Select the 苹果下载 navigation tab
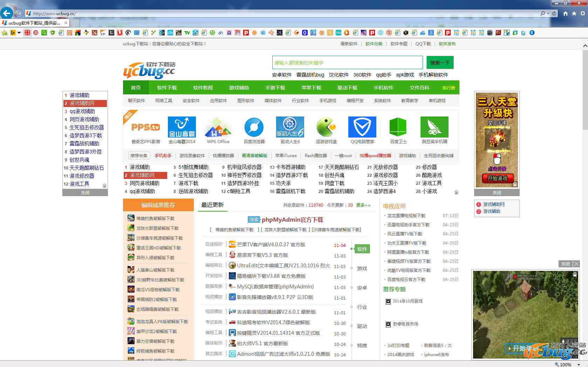Screen dimensions: 588x367 point(311,88)
